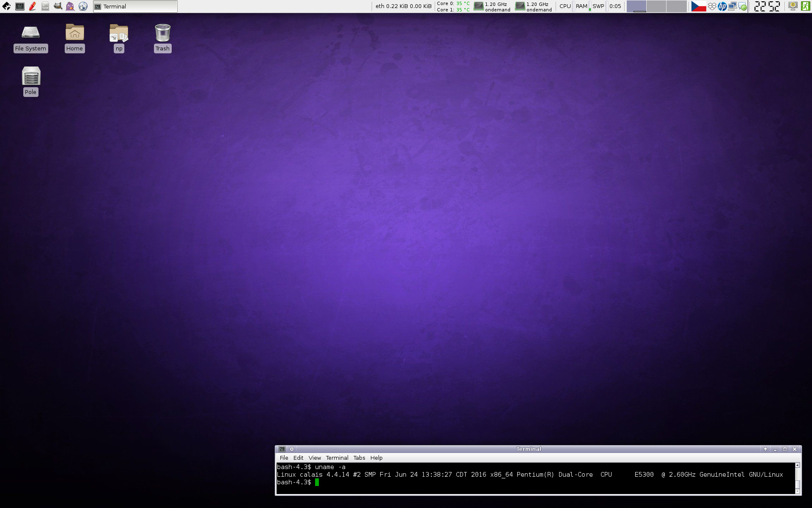
Task: Open the file manager cabinet launcher
Action: click(x=45, y=6)
